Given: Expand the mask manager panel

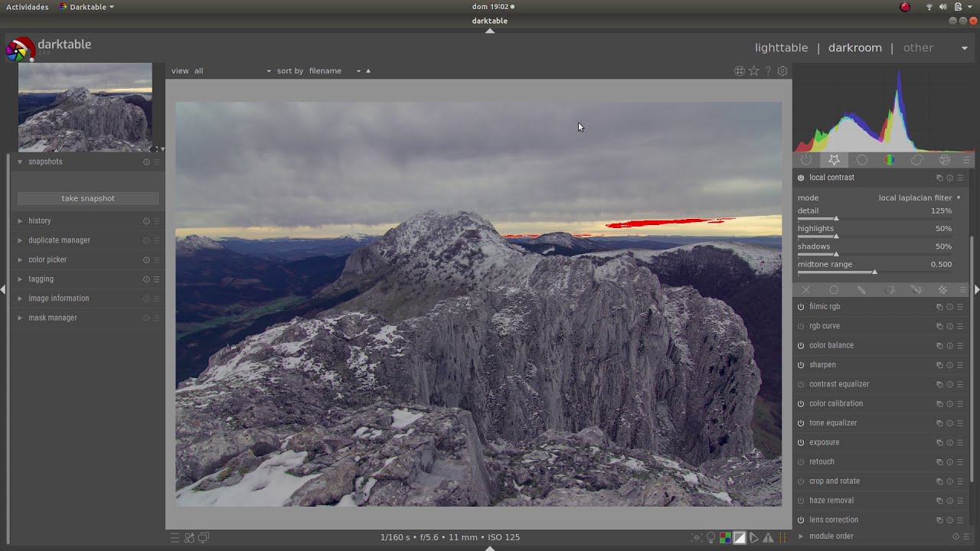Looking at the screenshot, I should (x=20, y=318).
